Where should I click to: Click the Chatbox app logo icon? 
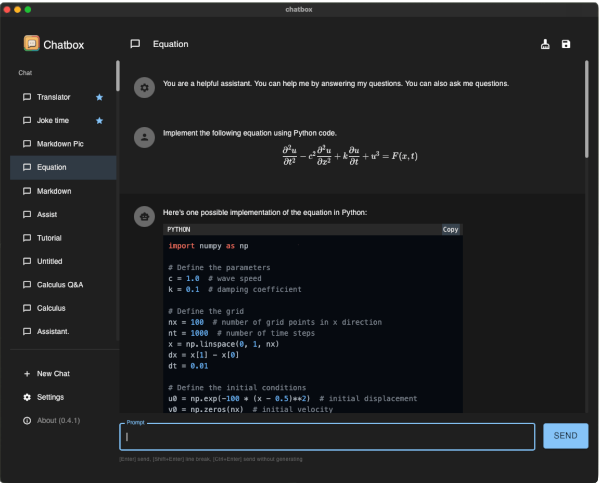pyautogui.click(x=32, y=43)
